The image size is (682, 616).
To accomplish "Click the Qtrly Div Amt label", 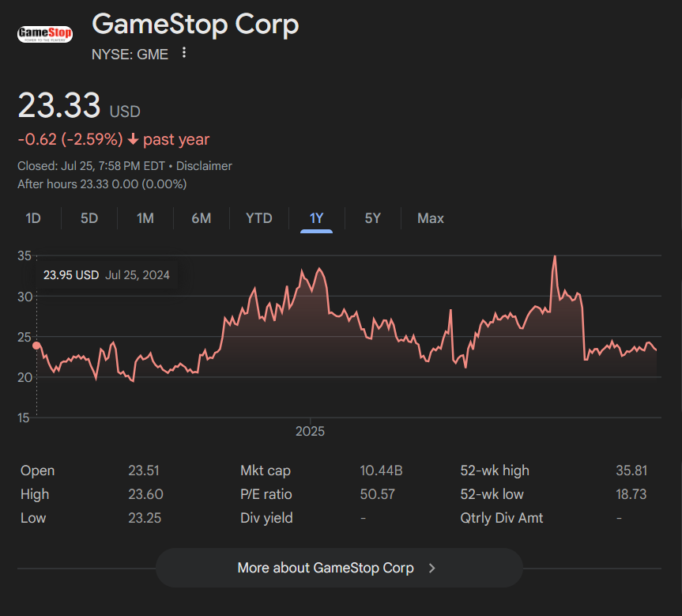I will pos(502,518).
